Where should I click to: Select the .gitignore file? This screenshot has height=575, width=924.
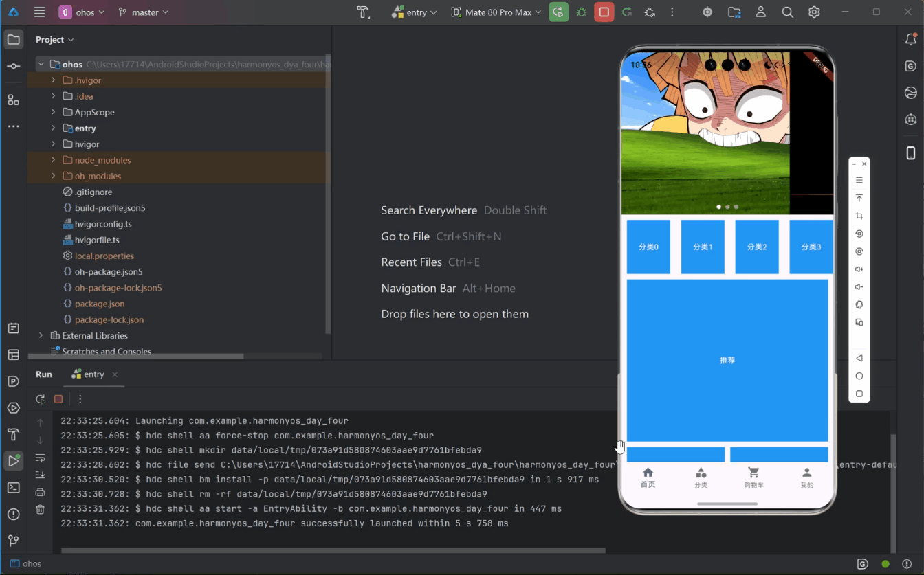click(93, 192)
